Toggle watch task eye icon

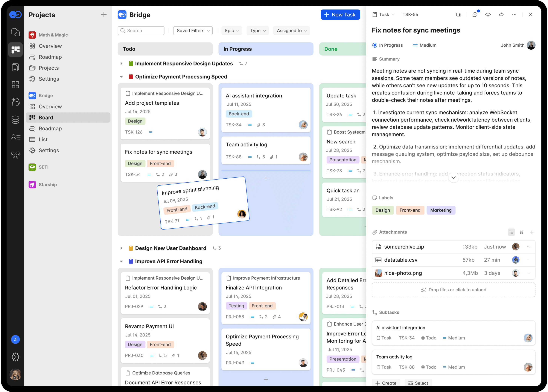[x=488, y=14]
